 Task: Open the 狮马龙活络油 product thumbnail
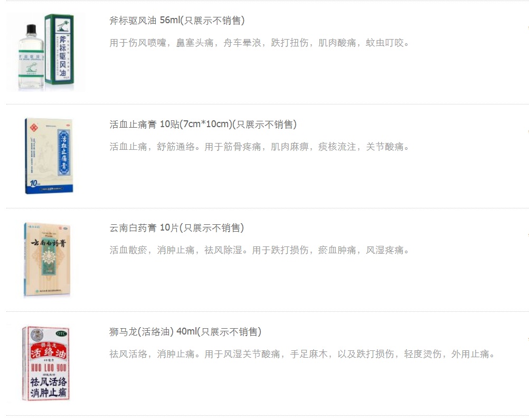[x=45, y=364]
